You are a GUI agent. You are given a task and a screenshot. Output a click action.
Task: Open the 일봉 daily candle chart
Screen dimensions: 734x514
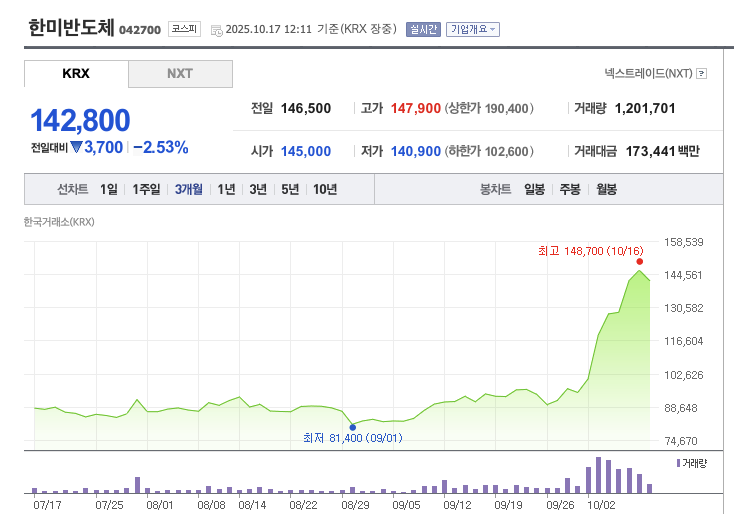click(x=534, y=189)
